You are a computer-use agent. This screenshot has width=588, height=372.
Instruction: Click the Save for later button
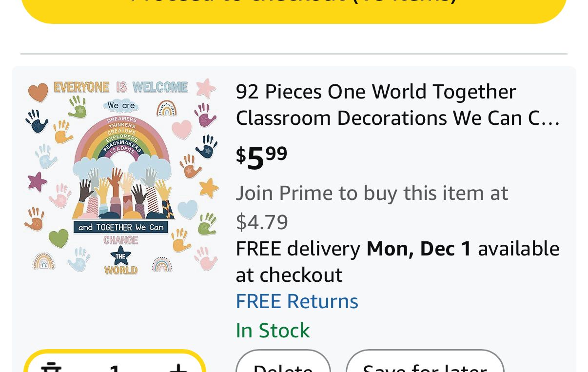(425, 366)
